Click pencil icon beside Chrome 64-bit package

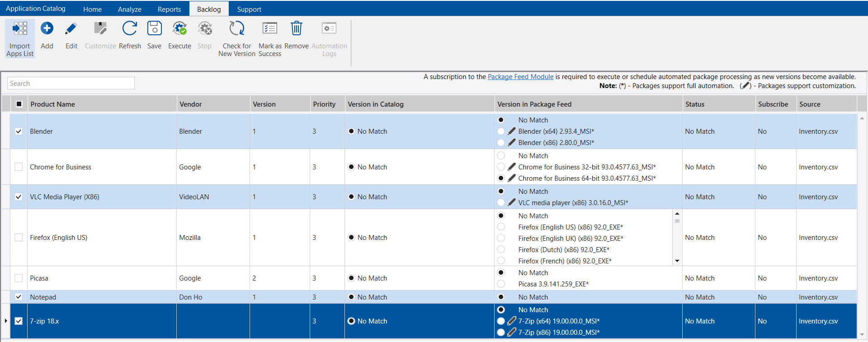click(512, 178)
